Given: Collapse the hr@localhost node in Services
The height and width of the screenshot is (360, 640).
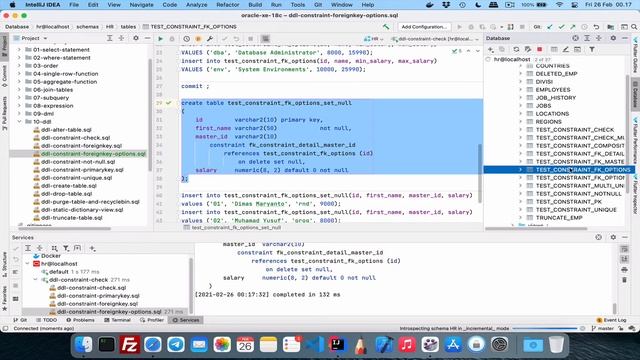Looking at the screenshot, I should coord(27,264).
